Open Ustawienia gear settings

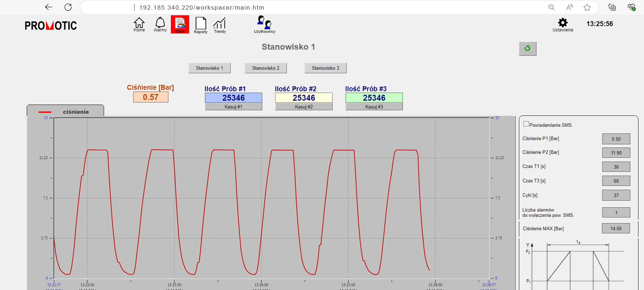pyautogui.click(x=563, y=25)
